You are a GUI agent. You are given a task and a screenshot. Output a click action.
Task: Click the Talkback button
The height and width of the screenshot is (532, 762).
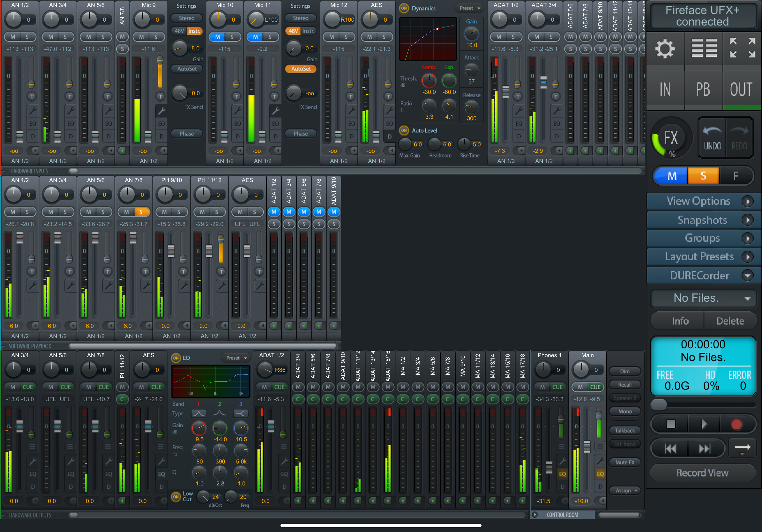click(x=624, y=431)
